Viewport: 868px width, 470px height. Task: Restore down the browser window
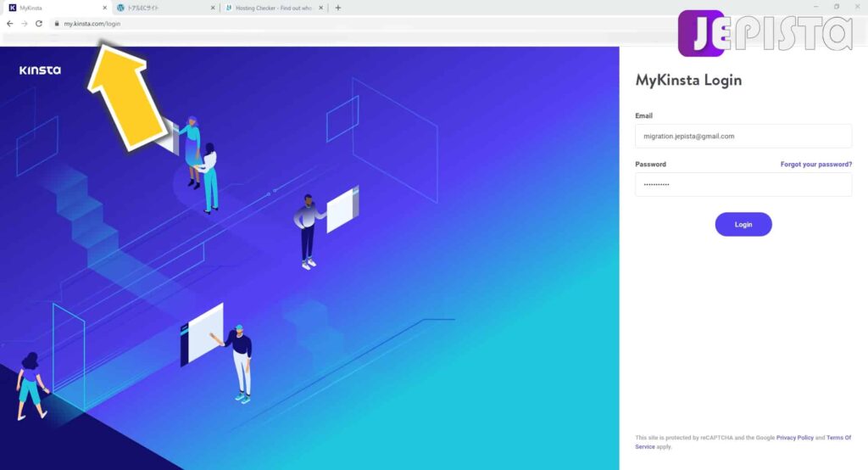pos(837,7)
